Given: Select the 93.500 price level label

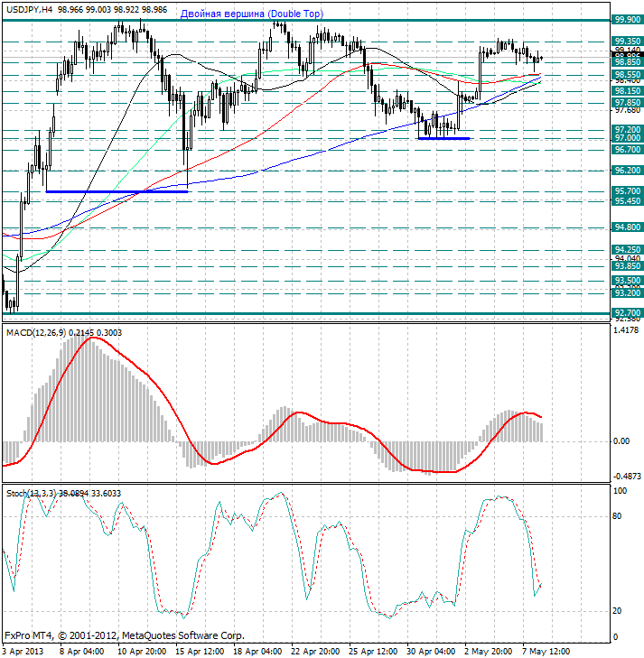Looking at the screenshot, I should coord(628,281).
